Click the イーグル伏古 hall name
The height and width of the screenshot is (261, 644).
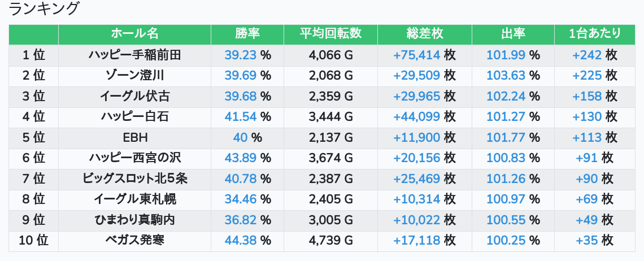pos(134,96)
